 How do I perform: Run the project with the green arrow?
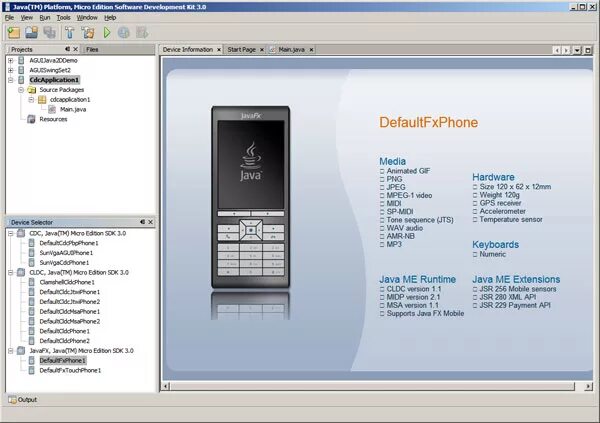point(107,33)
